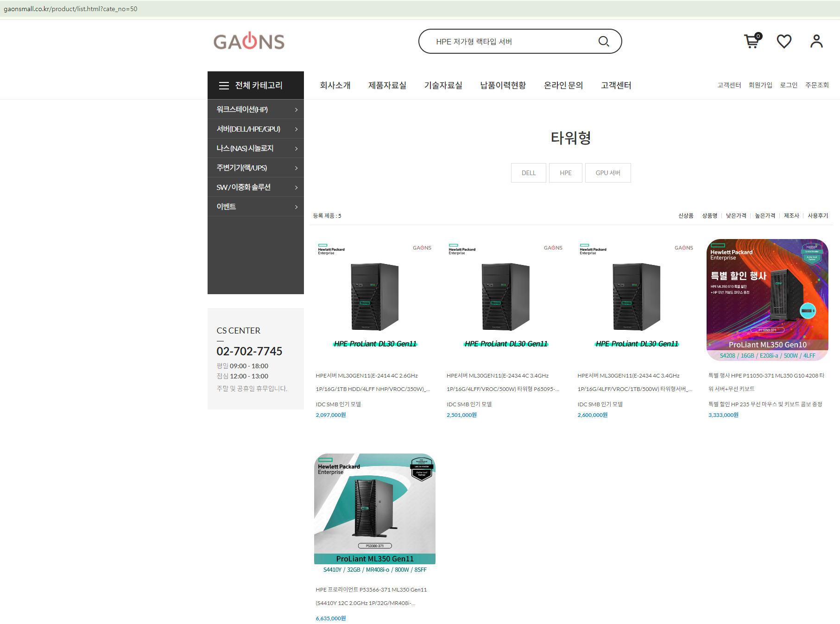Click the 전체 카테고리 header

tap(256, 85)
